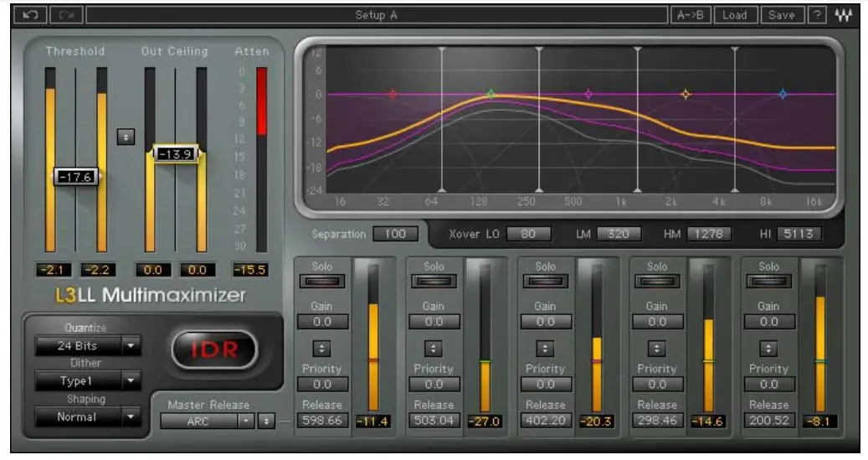Select Gain field of band with release 298.46
Screen dimensions: 868x460
658,322
